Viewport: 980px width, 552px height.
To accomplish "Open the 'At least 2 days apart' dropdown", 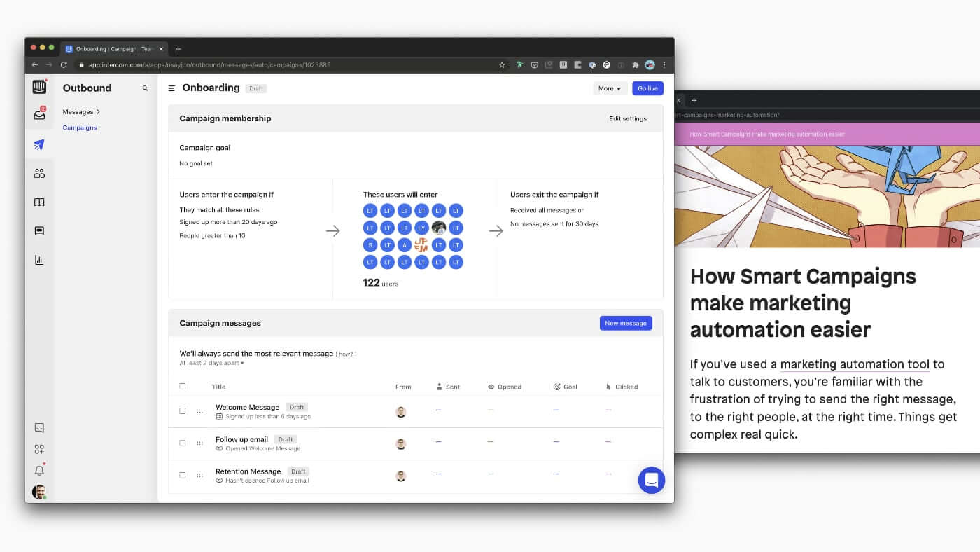I will click(x=211, y=364).
